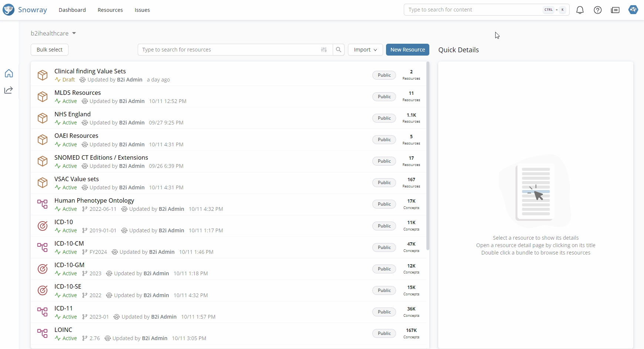Click the resource list vertical scrollbar
644x349 pixels.
click(x=428, y=156)
